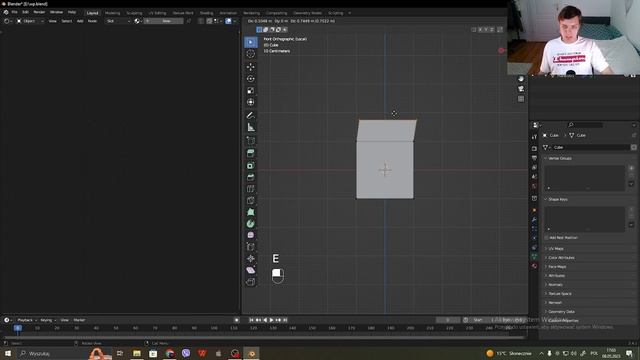Open Modifiers wrench properties tab
Screen dimensions: 640x360
point(534,220)
